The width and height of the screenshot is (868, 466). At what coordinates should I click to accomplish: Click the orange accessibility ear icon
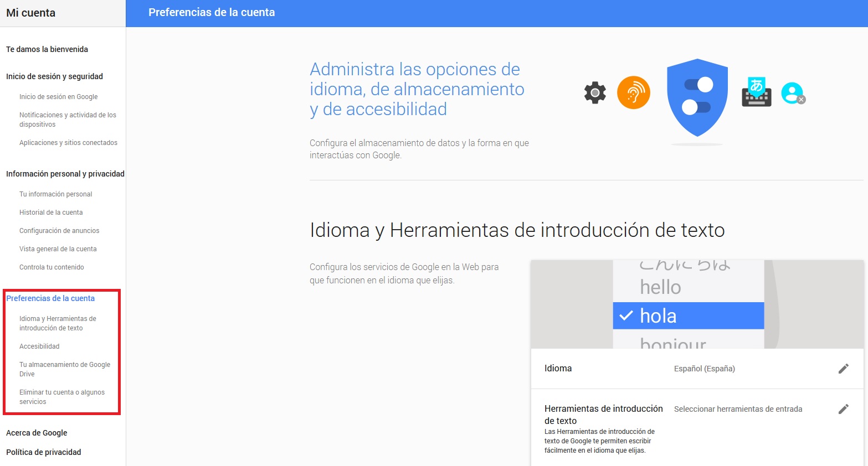pyautogui.click(x=633, y=92)
